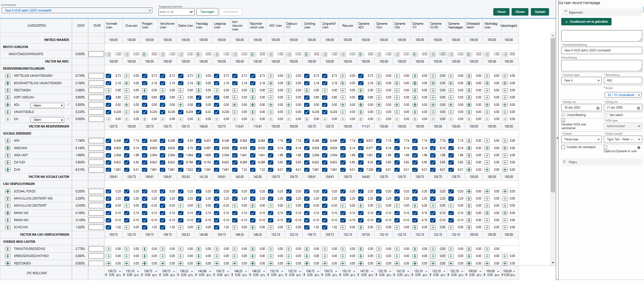
Task: Uncheck Normale Uren checkbox for VAKANTIEGELD row
Action: 108,112
